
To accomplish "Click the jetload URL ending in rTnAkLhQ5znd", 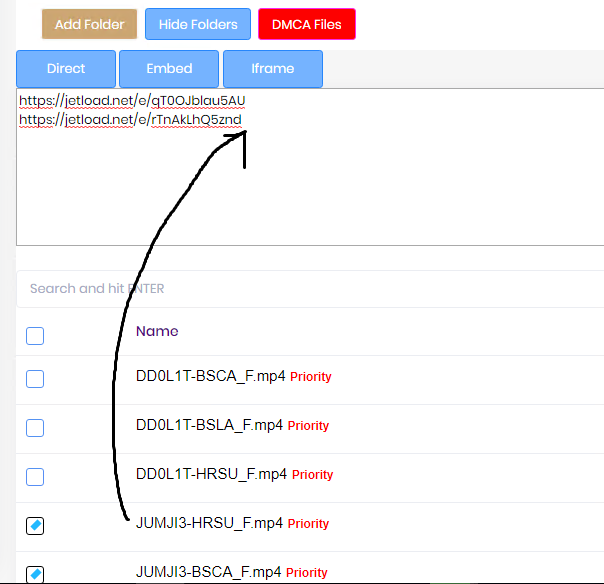I will tap(130, 120).
